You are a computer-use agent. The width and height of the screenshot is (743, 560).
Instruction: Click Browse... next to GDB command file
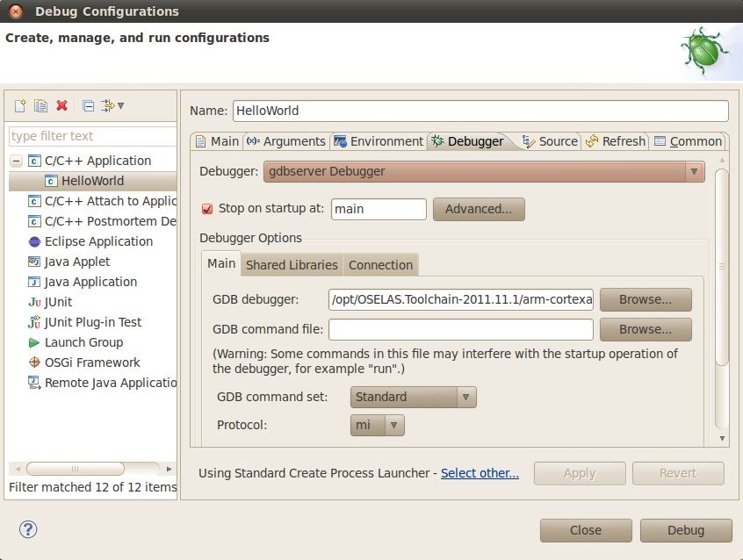click(646, 329)
